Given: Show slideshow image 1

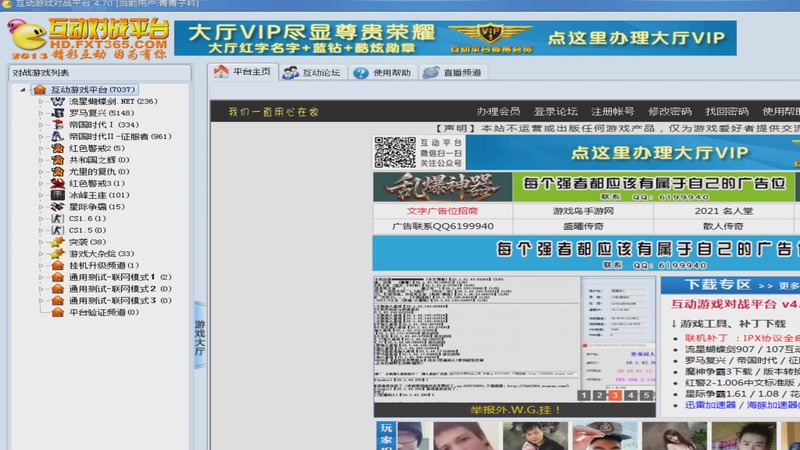Looking at the screenshot, I should coord(584,395).
